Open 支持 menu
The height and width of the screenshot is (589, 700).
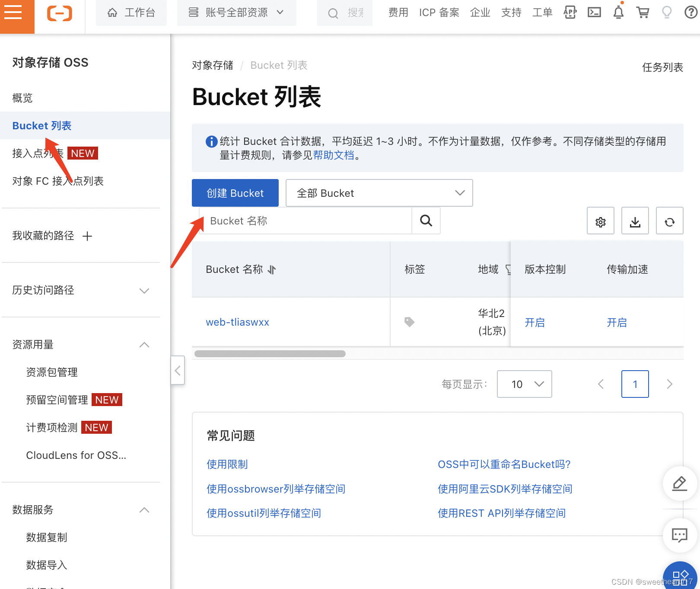coord(511,13)
